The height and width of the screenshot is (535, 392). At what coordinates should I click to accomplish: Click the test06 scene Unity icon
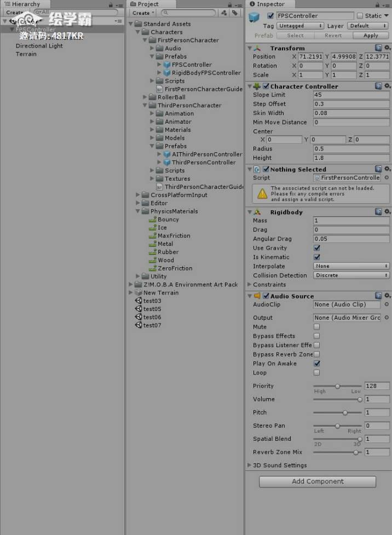pyautogui.click(x=139, y=317)
